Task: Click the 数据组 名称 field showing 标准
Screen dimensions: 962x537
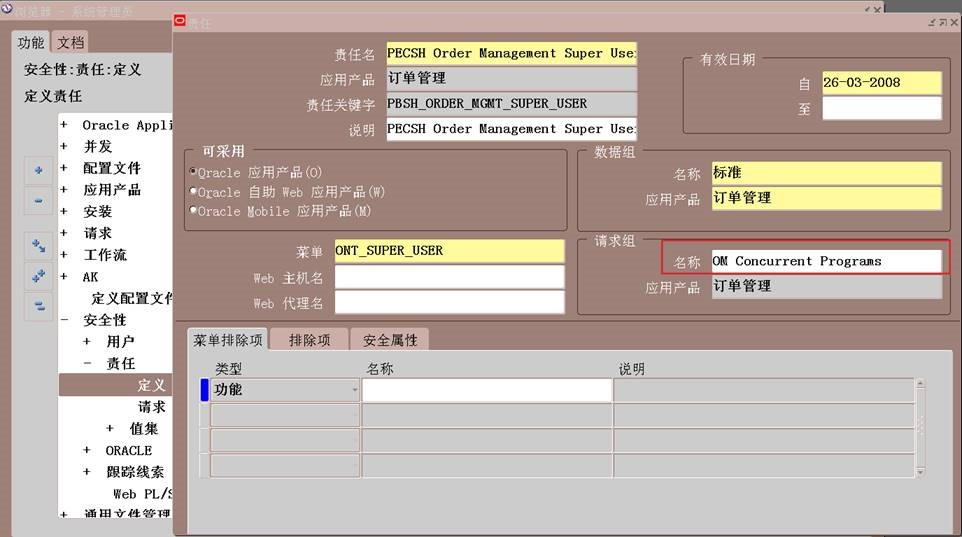Action: (x=826, y=173)
